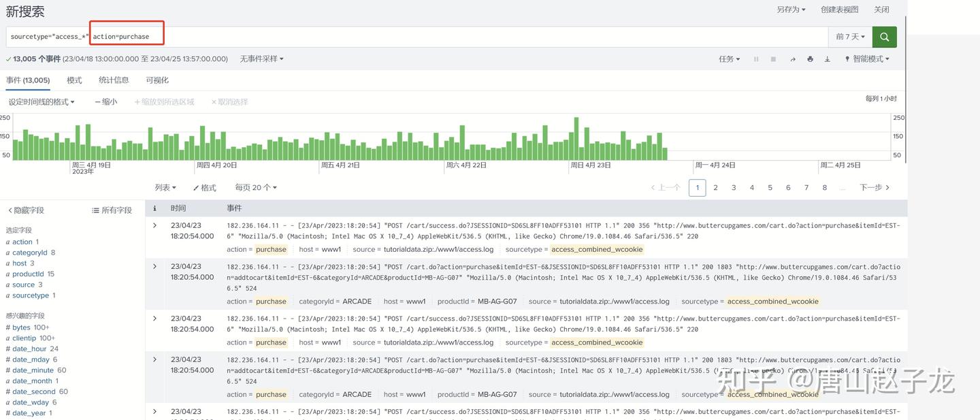Switch to the 可视化 tab
This screenshot has height=420, width=980.
click(158, 80)
